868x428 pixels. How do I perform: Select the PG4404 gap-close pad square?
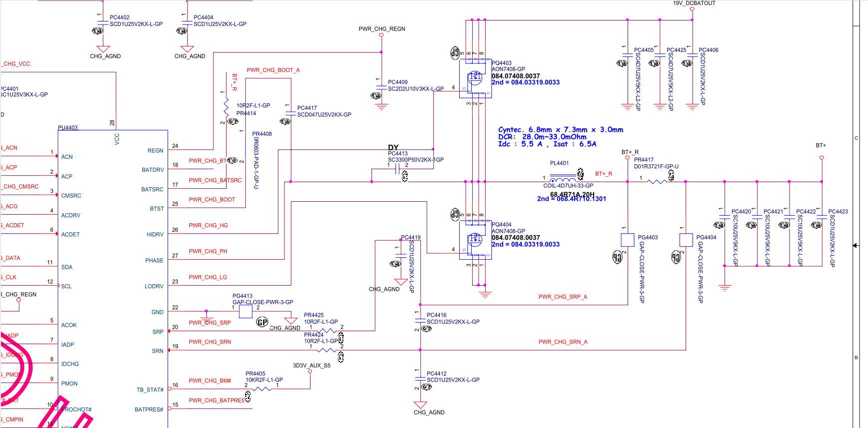coord(686,240)
